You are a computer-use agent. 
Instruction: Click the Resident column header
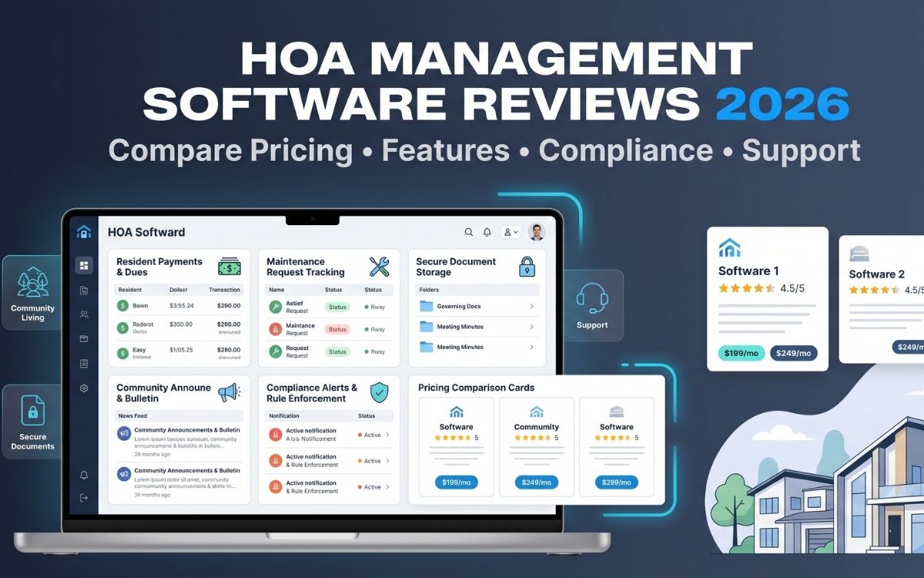130,290
